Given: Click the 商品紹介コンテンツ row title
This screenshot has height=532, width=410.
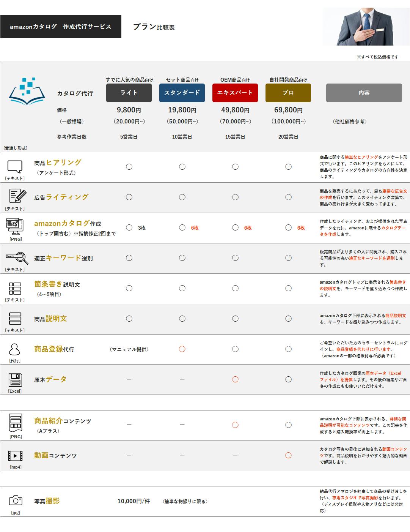Looking at the screenshot, I should [x=63, y=421].
